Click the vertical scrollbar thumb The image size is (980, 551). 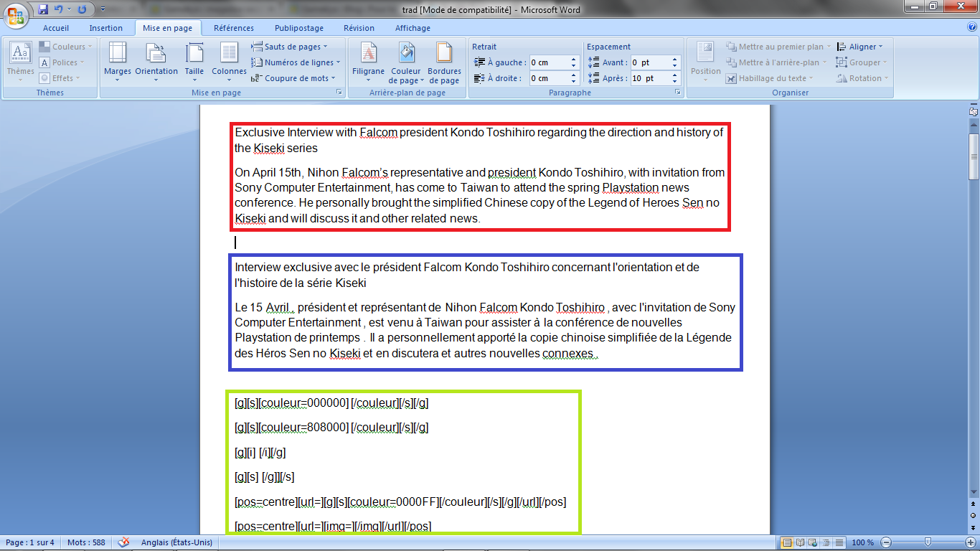click(x=974, y=156)
